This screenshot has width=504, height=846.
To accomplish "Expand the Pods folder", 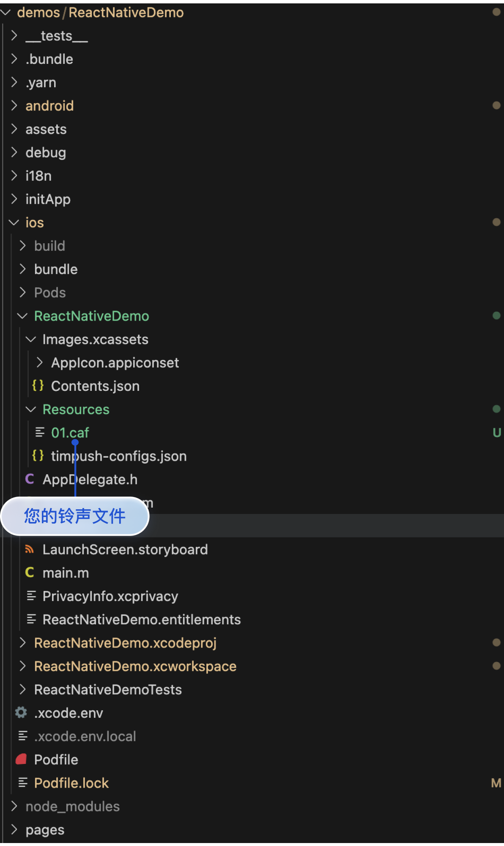I will [23, 292].
